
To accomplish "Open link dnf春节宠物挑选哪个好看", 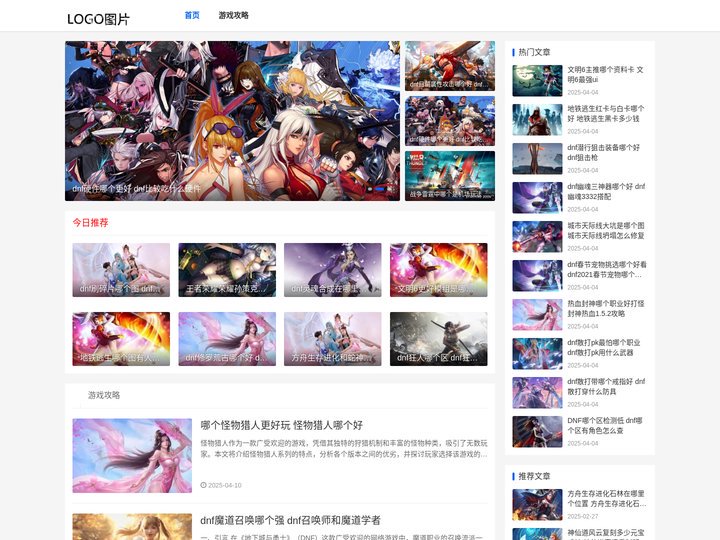I will pos(607,270).
